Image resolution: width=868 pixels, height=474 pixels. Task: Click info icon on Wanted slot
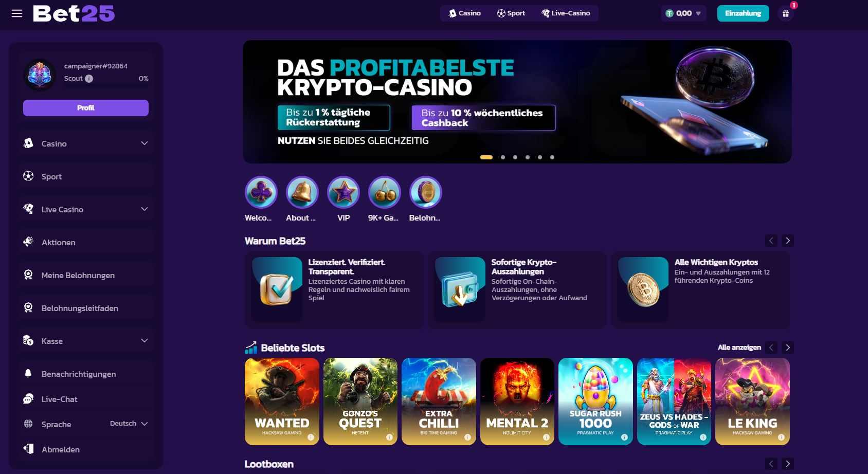tap(311, 437)
